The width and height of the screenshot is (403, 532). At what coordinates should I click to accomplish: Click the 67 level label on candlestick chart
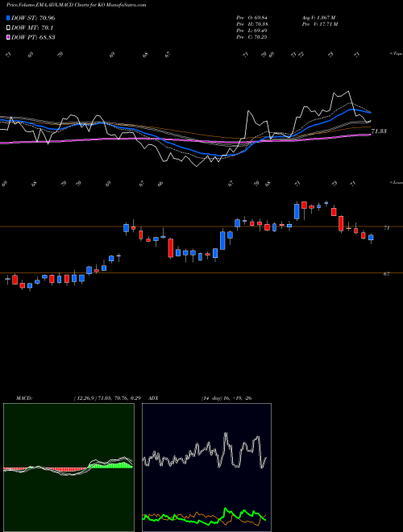pos(386,274)
